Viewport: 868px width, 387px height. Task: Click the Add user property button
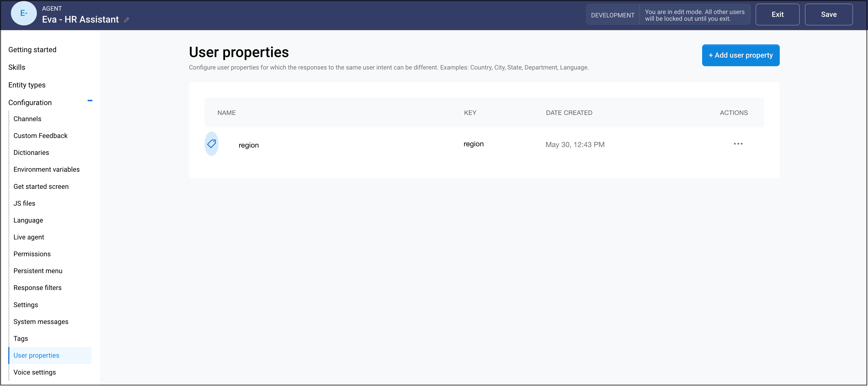(740, 55)
